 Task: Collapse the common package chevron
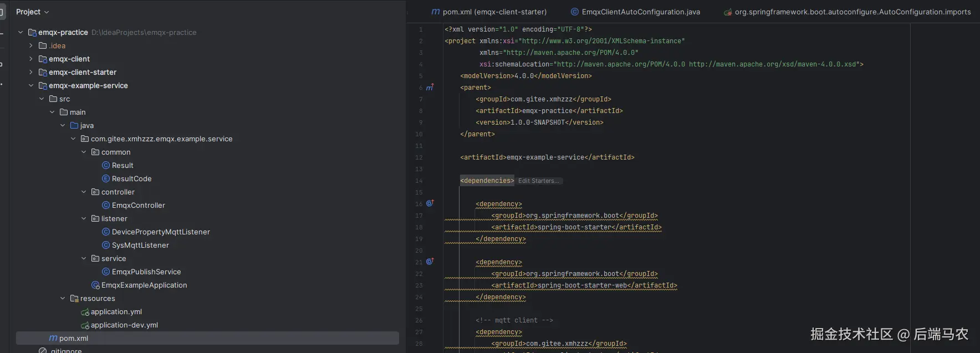pos(84,152)
